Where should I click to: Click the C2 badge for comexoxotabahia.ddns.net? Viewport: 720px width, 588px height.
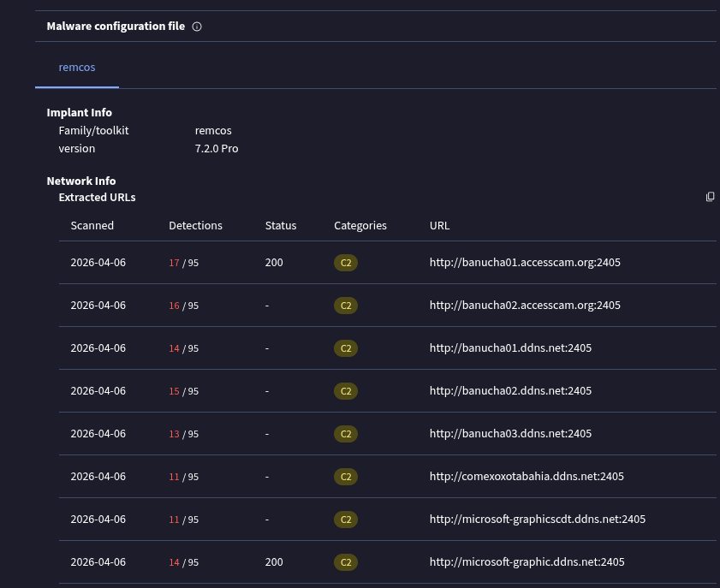coord(346,477)
